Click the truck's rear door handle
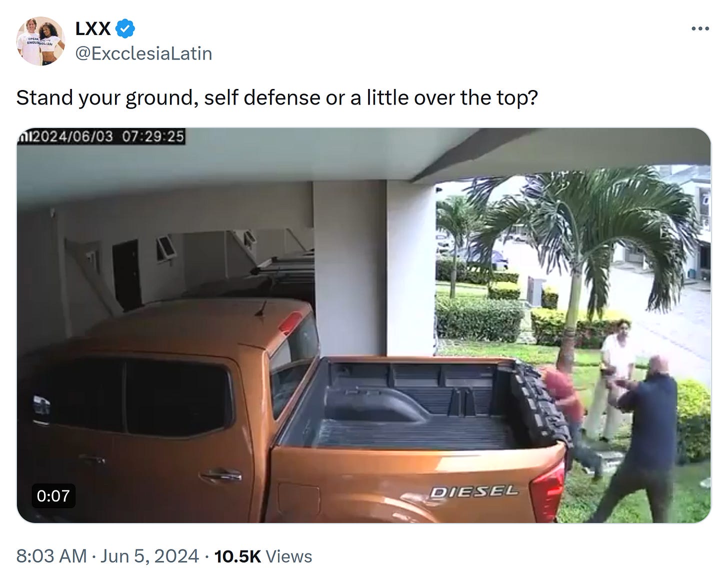This screenshot has width=728, height=578. (220, 474)
